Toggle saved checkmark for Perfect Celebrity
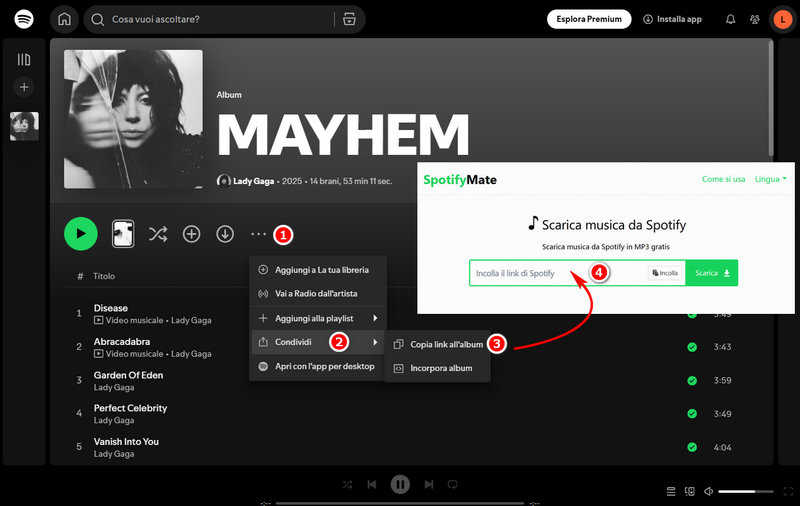This screenshot has height=506, width=800. click(692, 414)
